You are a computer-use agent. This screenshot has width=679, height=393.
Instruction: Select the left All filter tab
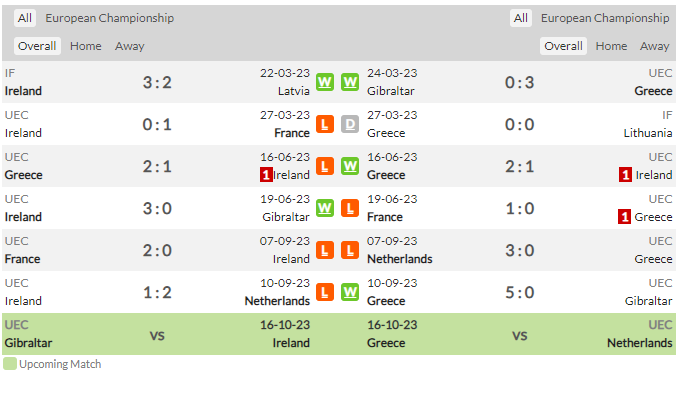coord(25,18)
